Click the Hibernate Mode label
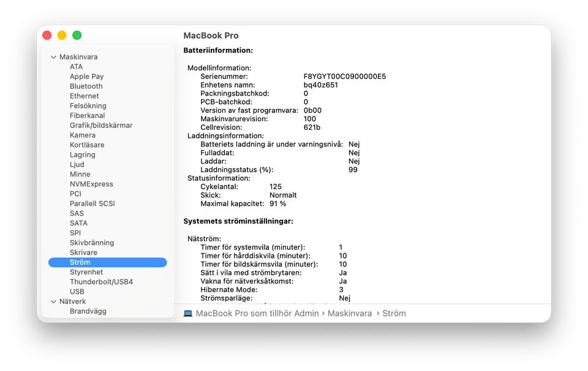Viewport: 588px width, 371px height. 228,290
